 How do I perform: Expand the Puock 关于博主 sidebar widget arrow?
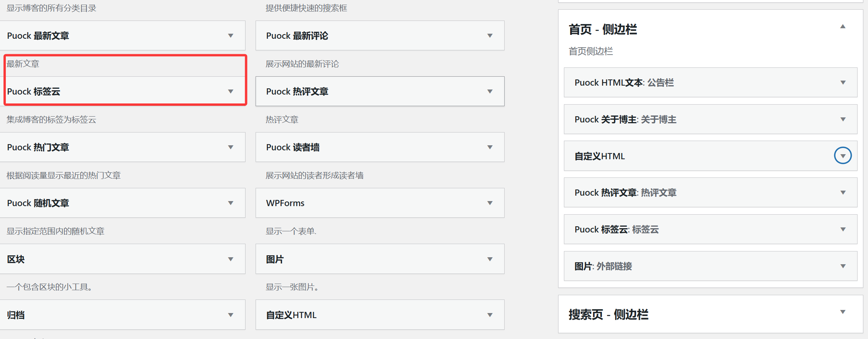pyautogui.click(x=843, y=119)
